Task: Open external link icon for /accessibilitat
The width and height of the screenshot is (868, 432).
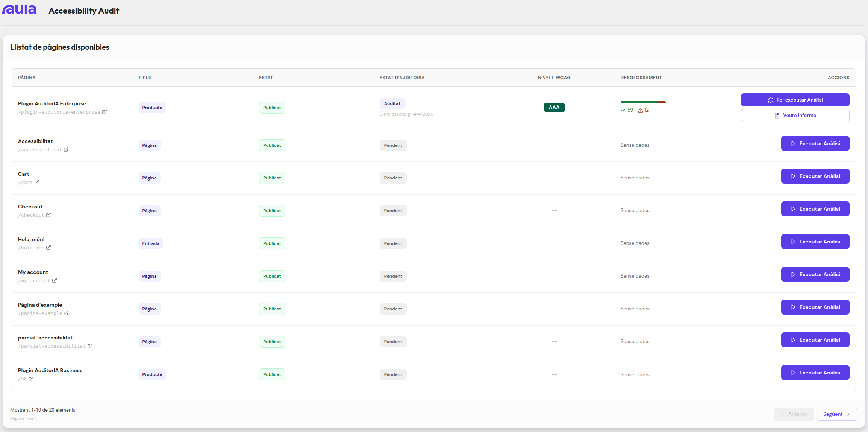Action: [66, 149]
